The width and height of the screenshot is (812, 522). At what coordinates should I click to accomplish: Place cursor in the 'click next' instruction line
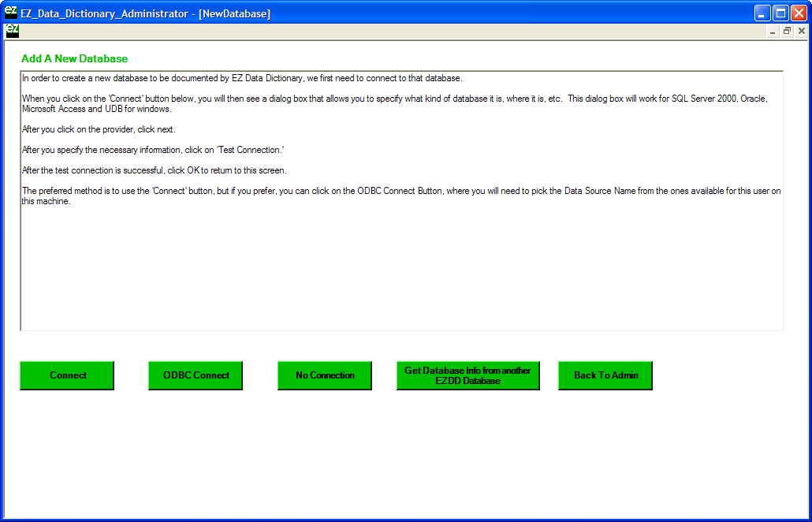pyautogui.click(x=99, y=129)
